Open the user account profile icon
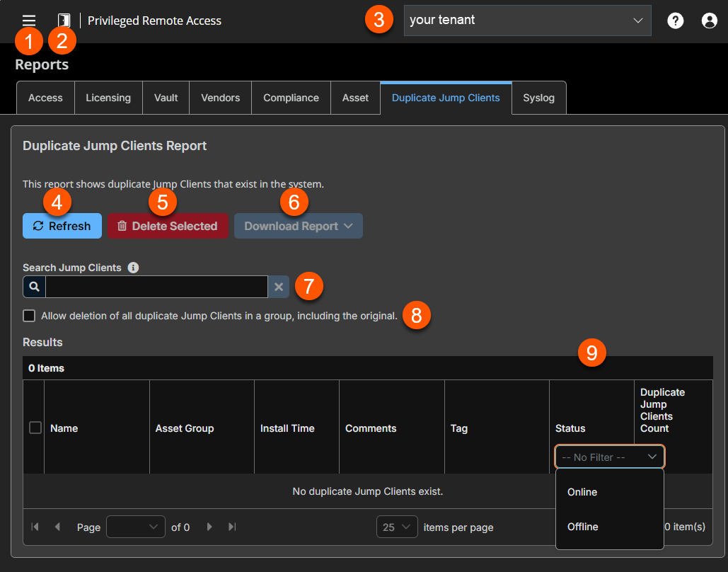The width and height of the screenshot is (728, 572). [x=709, y=21]
